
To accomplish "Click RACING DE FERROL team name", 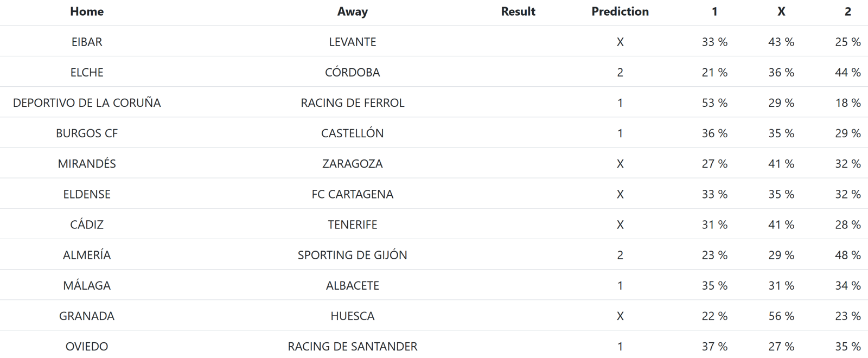I will (352, 103).
